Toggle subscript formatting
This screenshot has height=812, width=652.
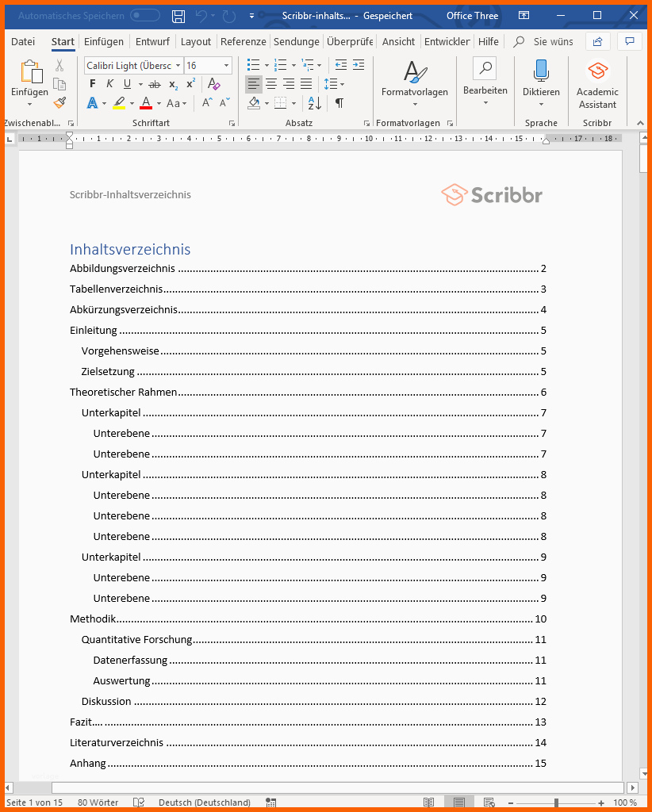tap(174, 84)
